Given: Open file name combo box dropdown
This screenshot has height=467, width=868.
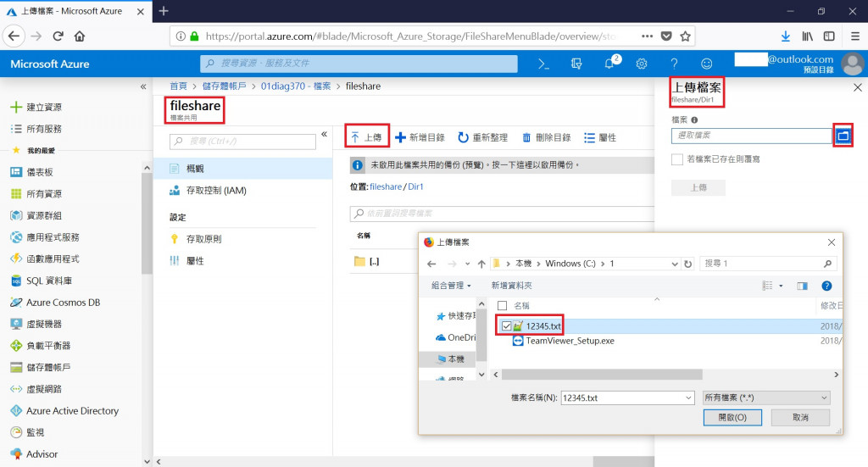Looking at the screenshot, I should coord(688,398).
